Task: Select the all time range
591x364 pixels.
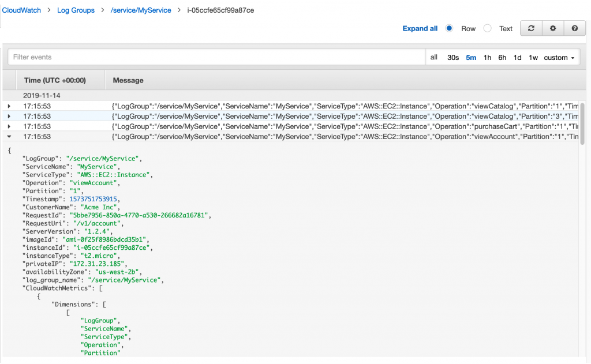Action: (x=433, y=57)
